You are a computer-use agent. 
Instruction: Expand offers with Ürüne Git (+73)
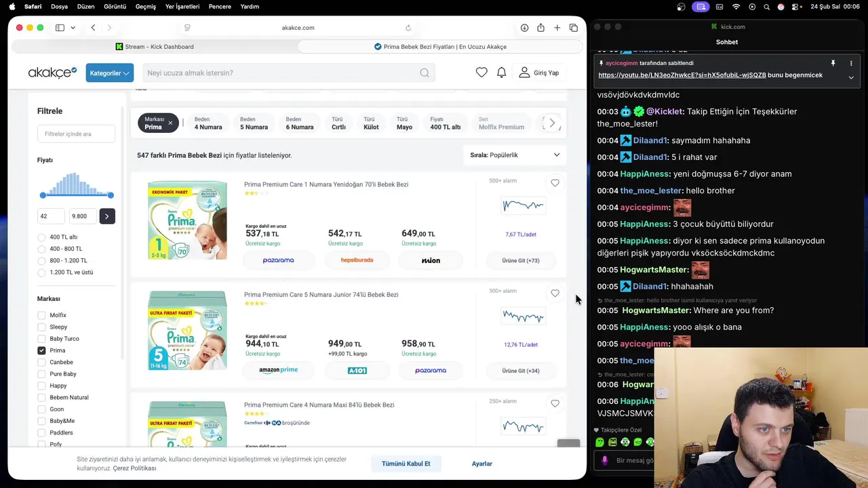coord(521,260)
